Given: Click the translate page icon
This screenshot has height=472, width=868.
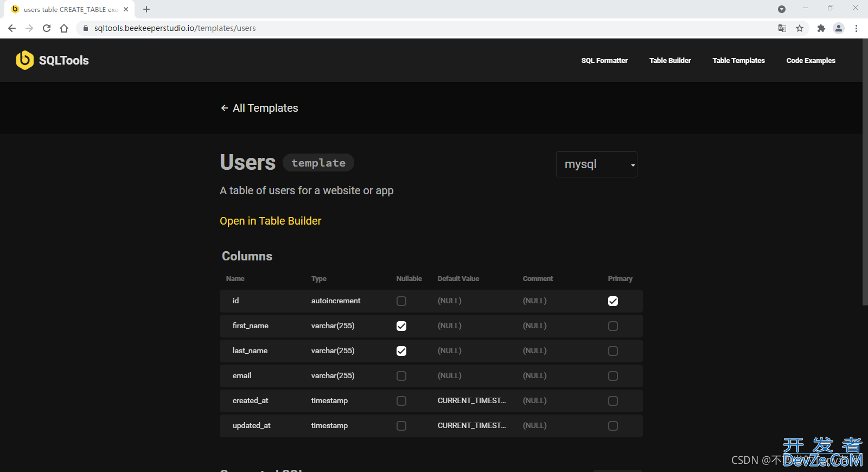Looking at the screenshot, I should (782, 28).
